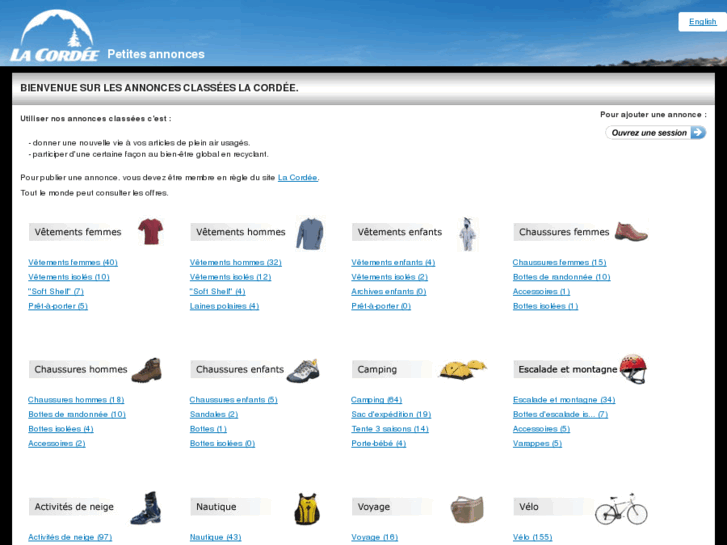Click the blue ski boot icon
The height and width of the screenshot is (545, 727).
[x=146, y=508]
